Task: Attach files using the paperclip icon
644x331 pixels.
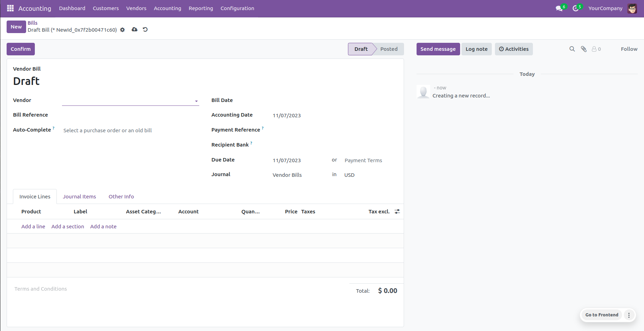Action: [x=584, y=49]
